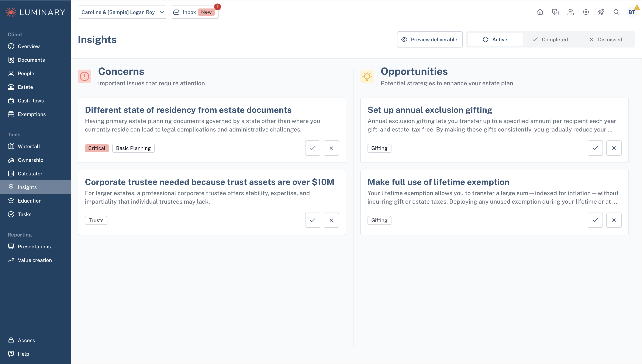Open Access settings in sidebar
This screenshot has width=642, height=364.
tap(35, 340)
